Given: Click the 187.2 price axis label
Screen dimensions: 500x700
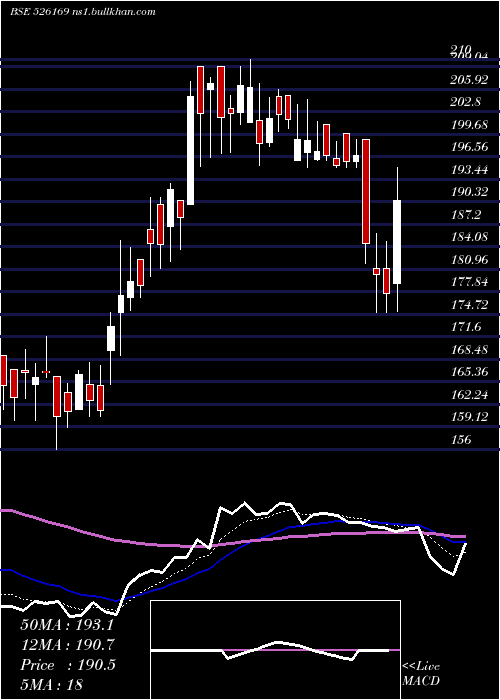Looking at the screenshot, I should 466,215.
